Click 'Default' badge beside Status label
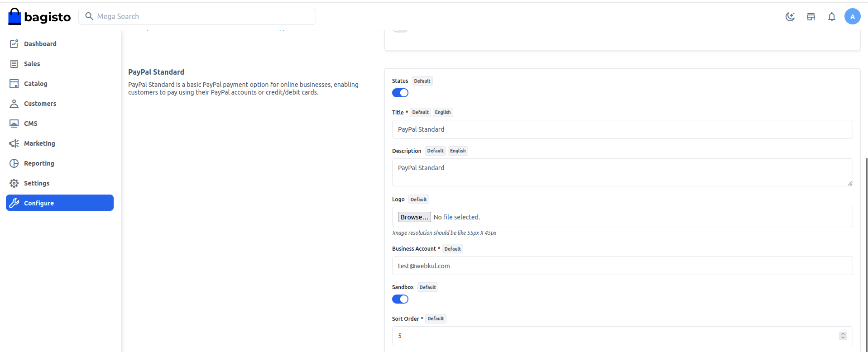 pos(422,81)
